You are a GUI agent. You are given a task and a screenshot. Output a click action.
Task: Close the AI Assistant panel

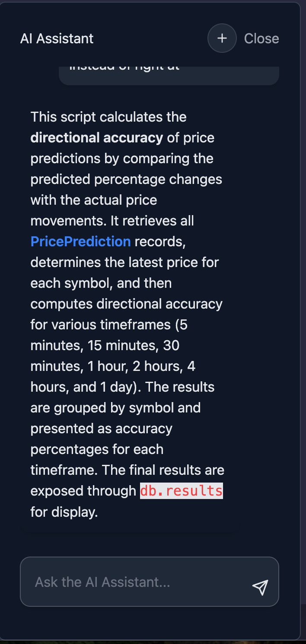click(x=261, y=39)
